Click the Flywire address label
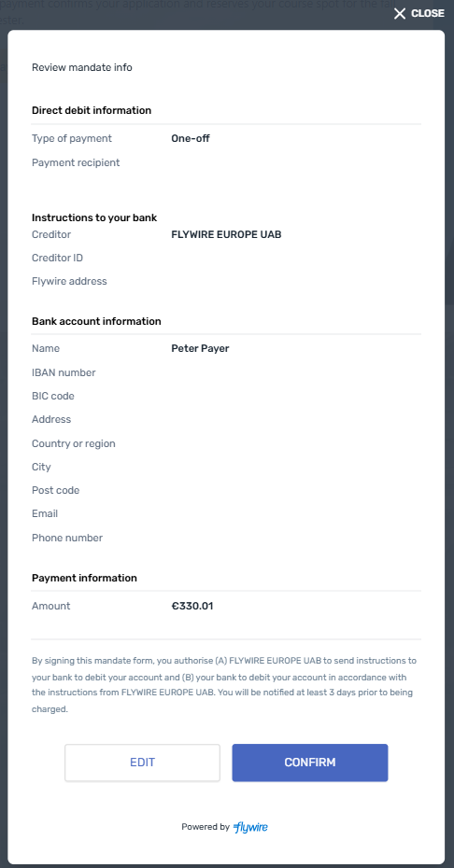 [x=69, y=281]
